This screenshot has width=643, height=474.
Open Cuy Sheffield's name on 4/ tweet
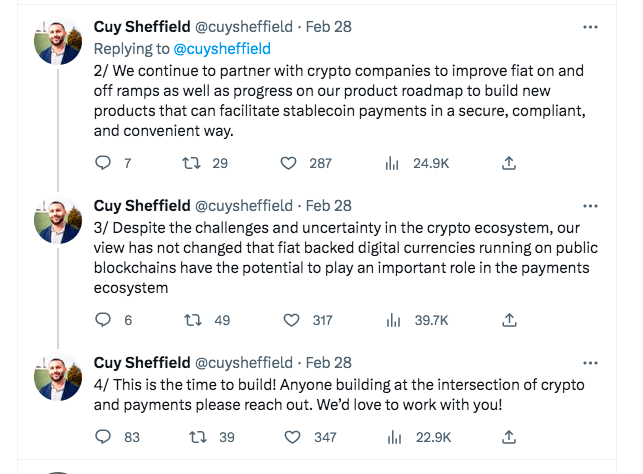tap(142, 362)
